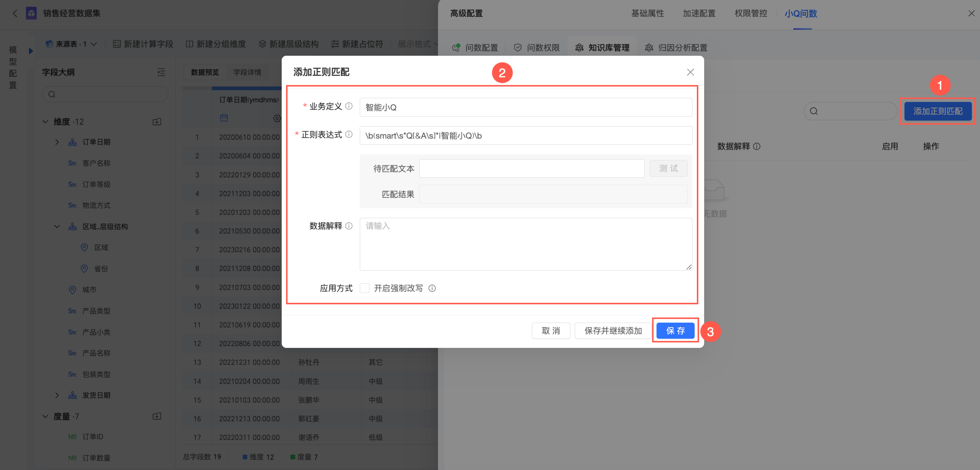Select the 客户名称 field
Image resolution: width=980 pixels, height=470 pixels.
[96, 163]
